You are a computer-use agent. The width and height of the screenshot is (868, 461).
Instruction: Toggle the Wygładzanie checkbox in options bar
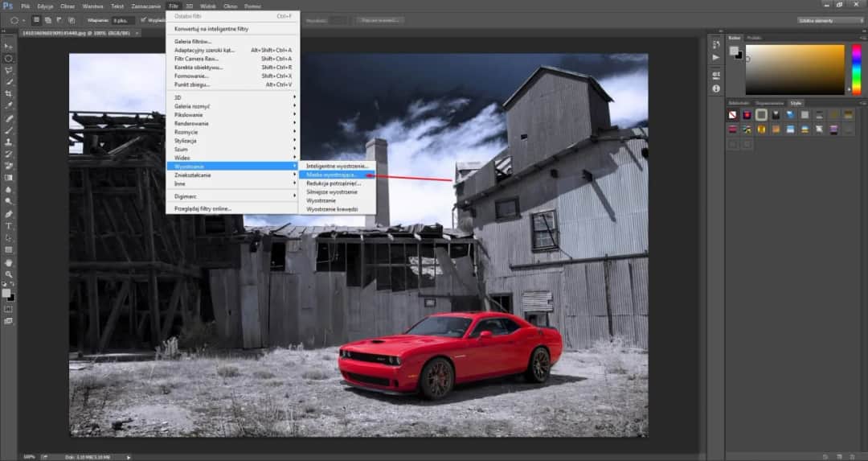[x=143, y=19]
